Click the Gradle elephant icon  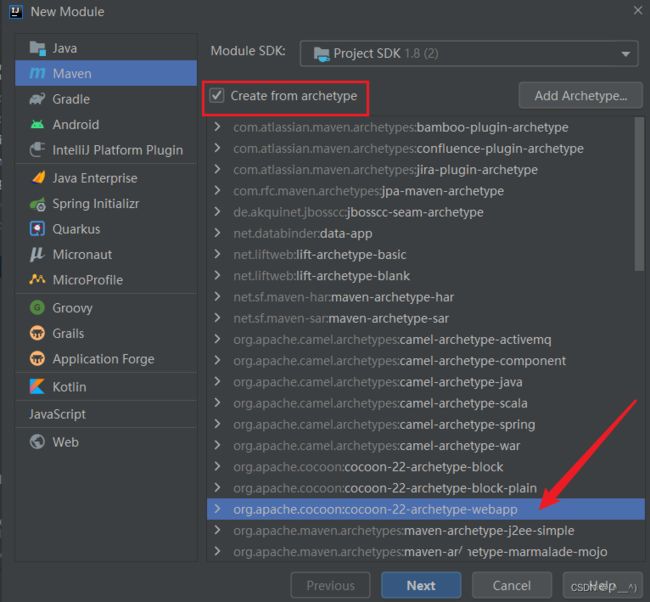(x=37, y=99)
